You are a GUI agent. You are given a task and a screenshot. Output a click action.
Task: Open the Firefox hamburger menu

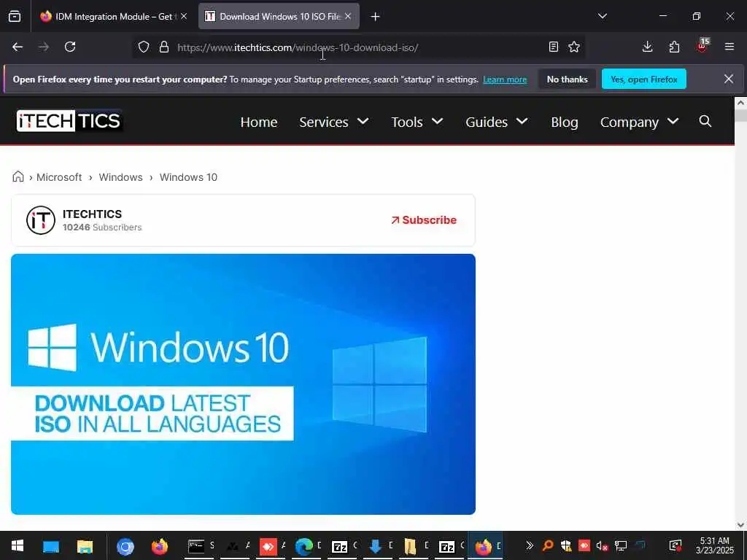(729, 47)
